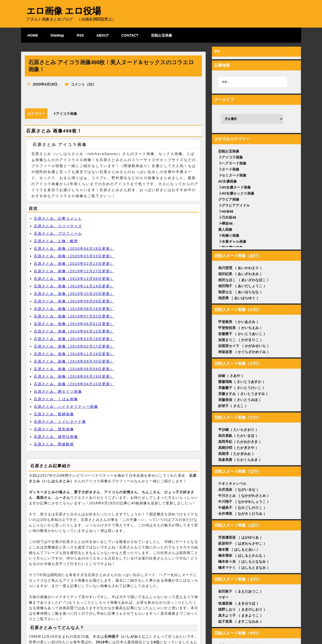Open the 2019年12月06日更新 contents link
Image resolution: width=322 pixels, height=644 pixels.
[74, 279]
